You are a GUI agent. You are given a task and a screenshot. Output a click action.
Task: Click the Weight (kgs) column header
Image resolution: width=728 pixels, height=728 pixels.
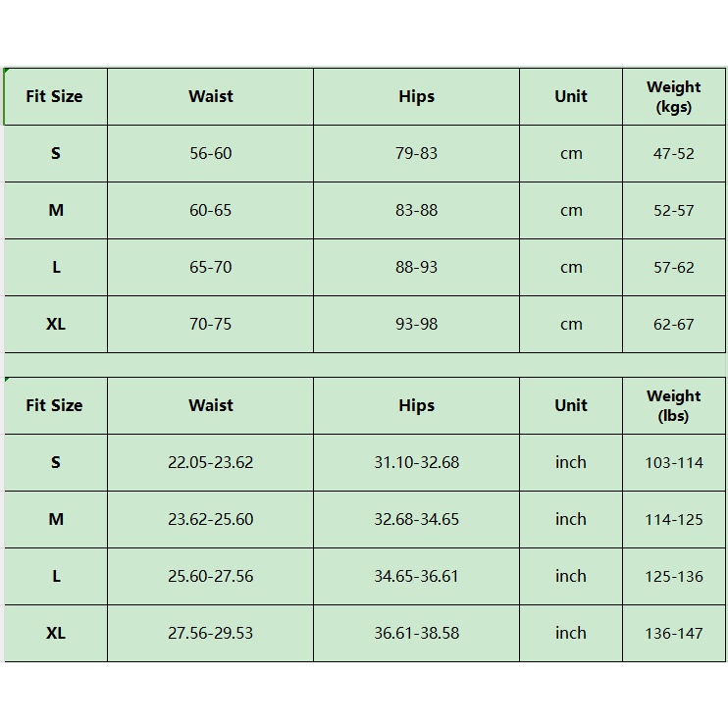(674, 96)
